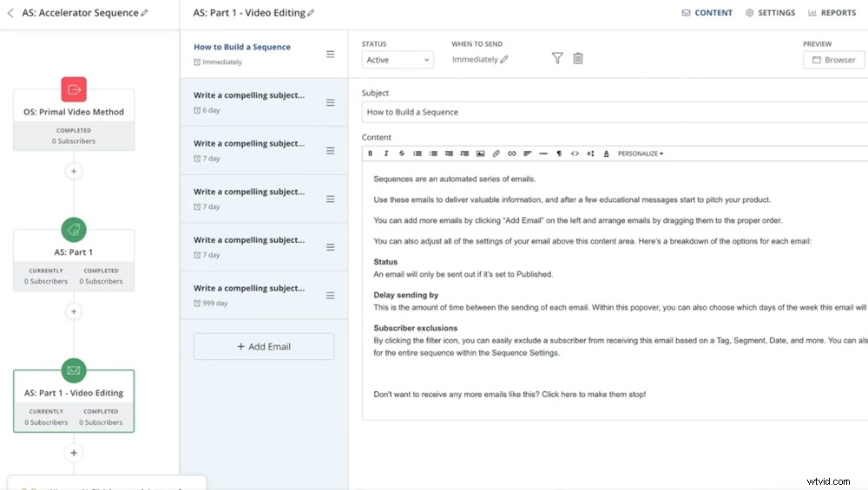Insert ordered numbered list
868x490 pixels.
(x=433, y=154)
